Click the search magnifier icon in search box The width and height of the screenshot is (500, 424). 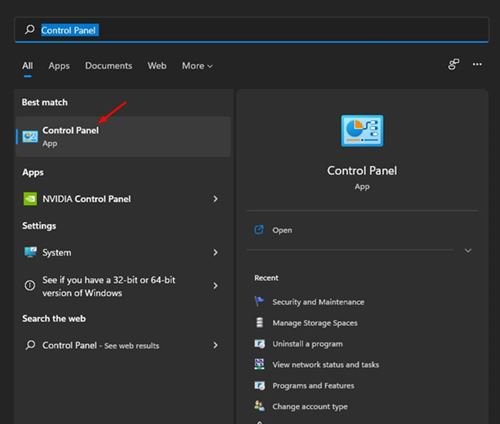pos(30,30)
